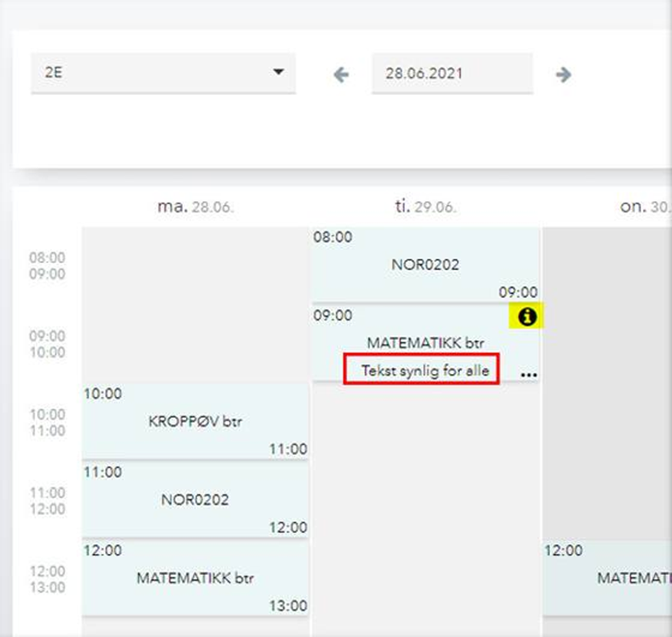Click the Tuesday 29.06. column header
Screen dimensions: 672x637
425,207
